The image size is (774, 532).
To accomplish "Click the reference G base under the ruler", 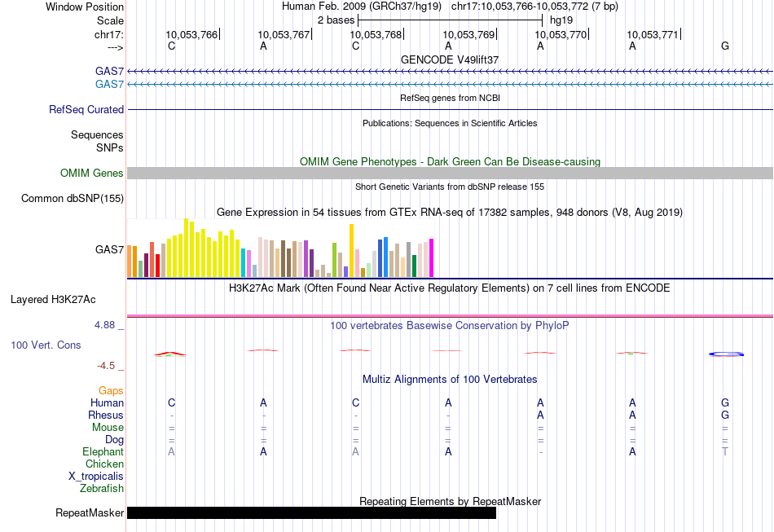I will tap(724, 46).
